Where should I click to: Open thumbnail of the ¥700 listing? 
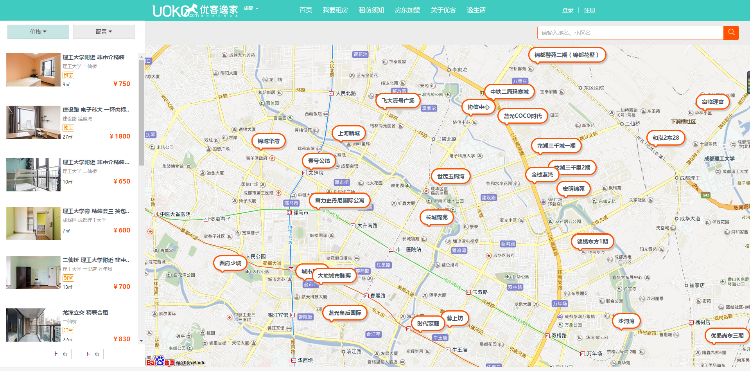tap(33, 273)
